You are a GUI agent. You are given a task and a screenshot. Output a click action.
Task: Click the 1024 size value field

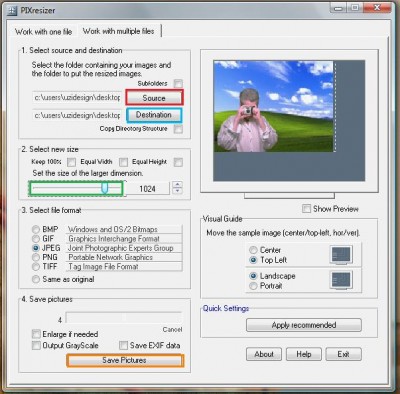(148, 189)
